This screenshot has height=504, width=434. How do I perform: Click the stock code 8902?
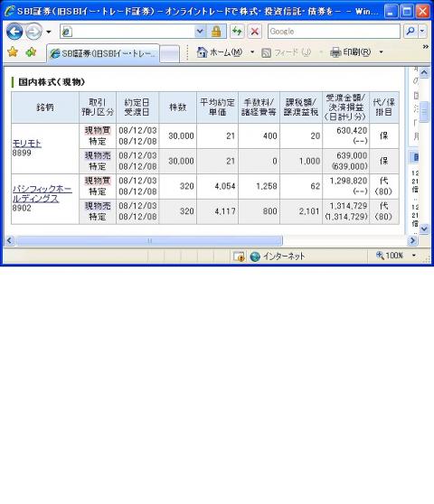22,208
